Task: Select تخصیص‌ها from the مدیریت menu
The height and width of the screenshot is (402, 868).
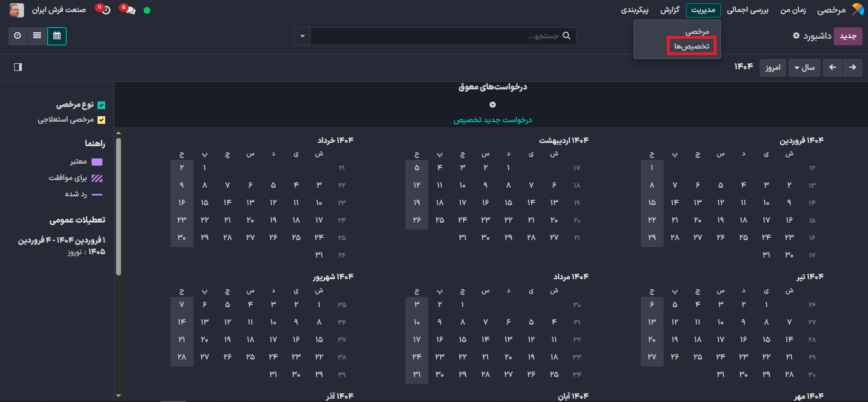Action: click(691, 46)
